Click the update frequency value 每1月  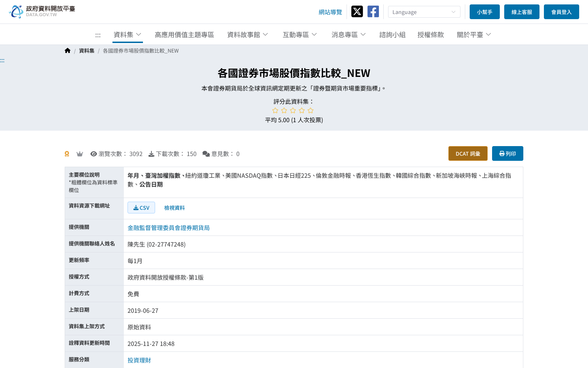[135, 261]
